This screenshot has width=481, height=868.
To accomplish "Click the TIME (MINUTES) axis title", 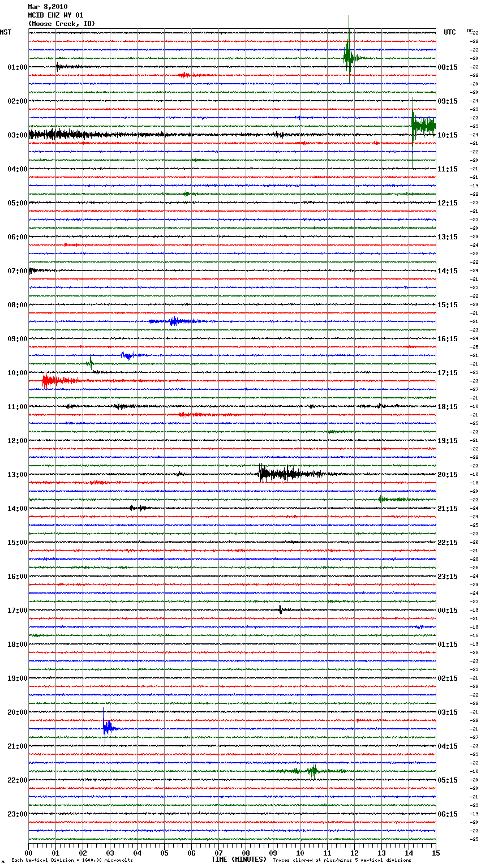I will click(x=239, y=860).
